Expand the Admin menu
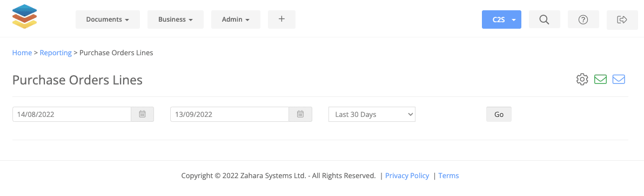 (x=236, y=19)
